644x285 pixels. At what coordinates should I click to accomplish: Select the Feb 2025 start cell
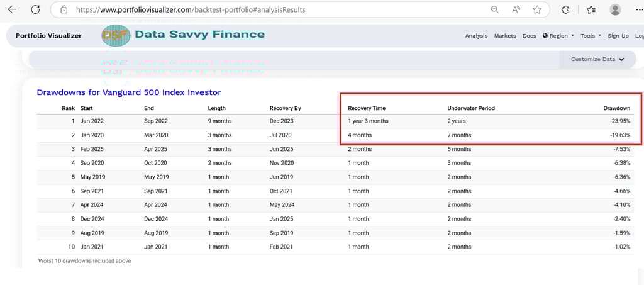[92, 149]
